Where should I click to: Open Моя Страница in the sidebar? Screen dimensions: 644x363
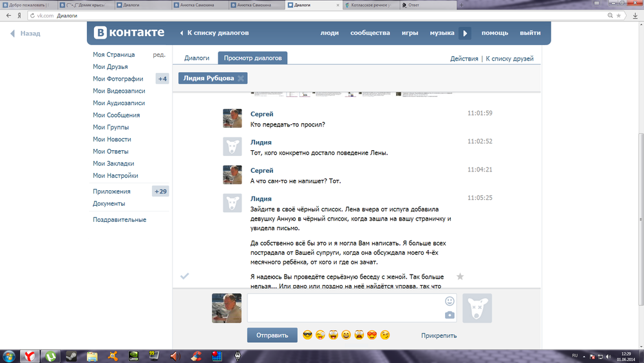[114, 54]
